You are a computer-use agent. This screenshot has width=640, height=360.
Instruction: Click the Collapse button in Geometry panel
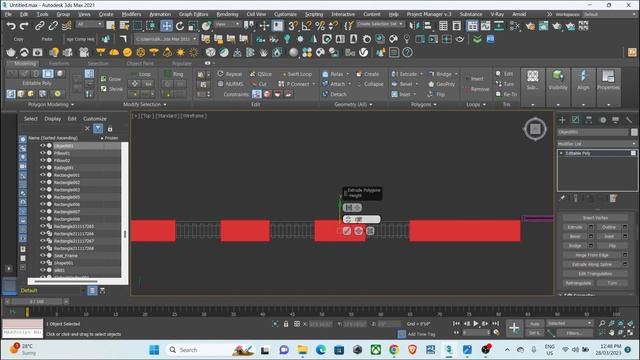[x=370, y=84]
